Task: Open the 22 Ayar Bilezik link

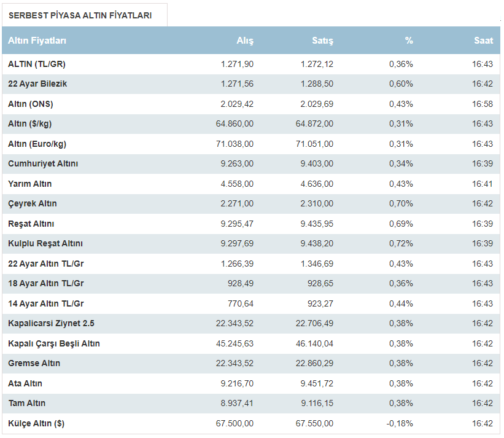Action: click(x=37, y=84)
